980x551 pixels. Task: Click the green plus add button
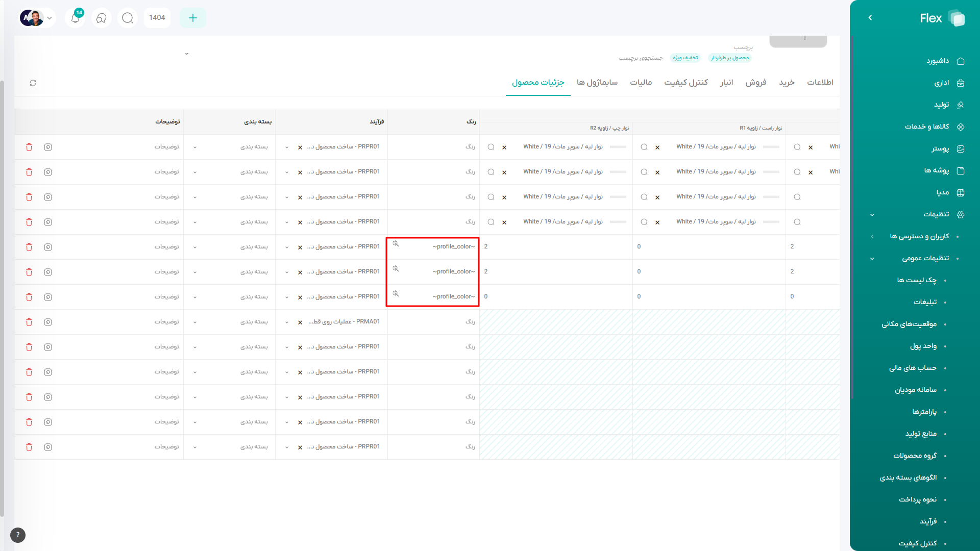click(x=192, y=18)
